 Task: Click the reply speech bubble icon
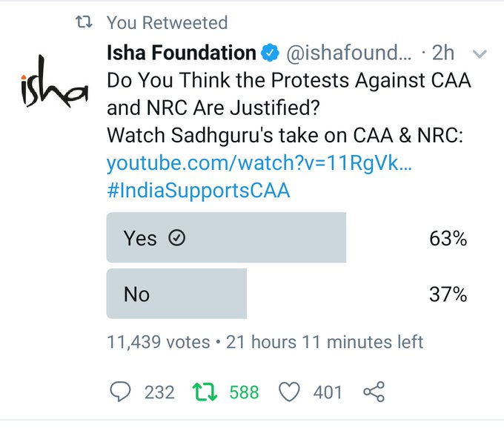tap(120, 392)
